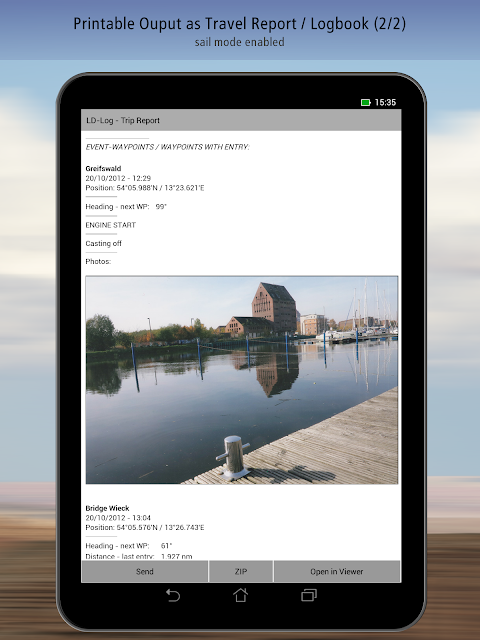This screenshot has width=480, height=640.
Task: Open the recent apps icon
Action: tap(309, 595)
